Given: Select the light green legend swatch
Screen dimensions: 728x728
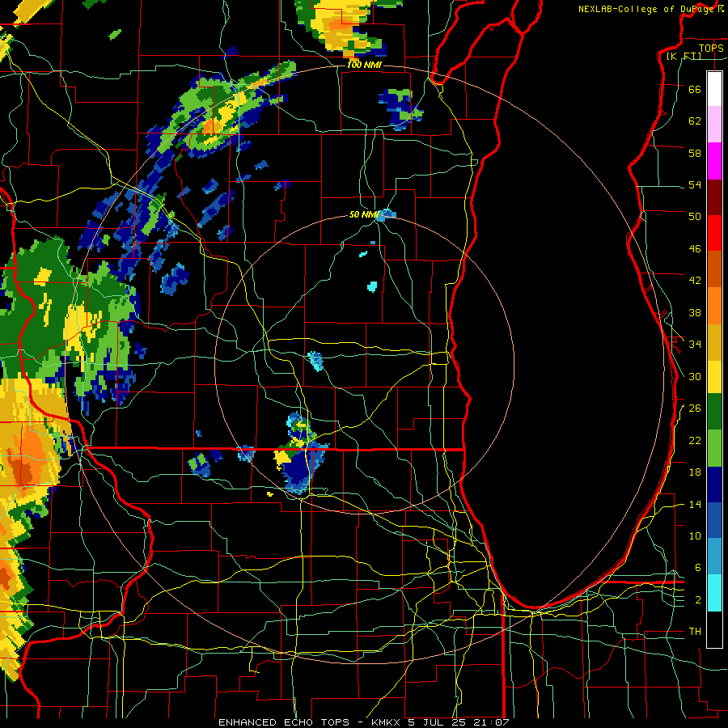Looking at the screenshot, I should (714, 448).
